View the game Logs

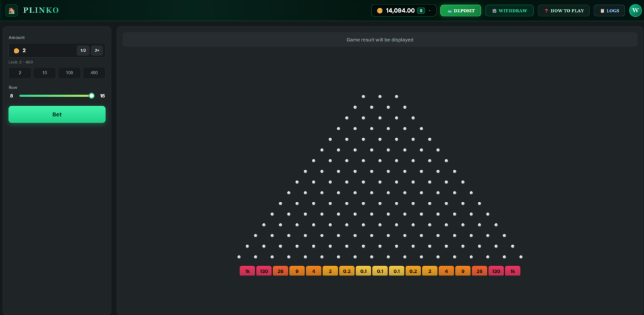tap(609, 11)
